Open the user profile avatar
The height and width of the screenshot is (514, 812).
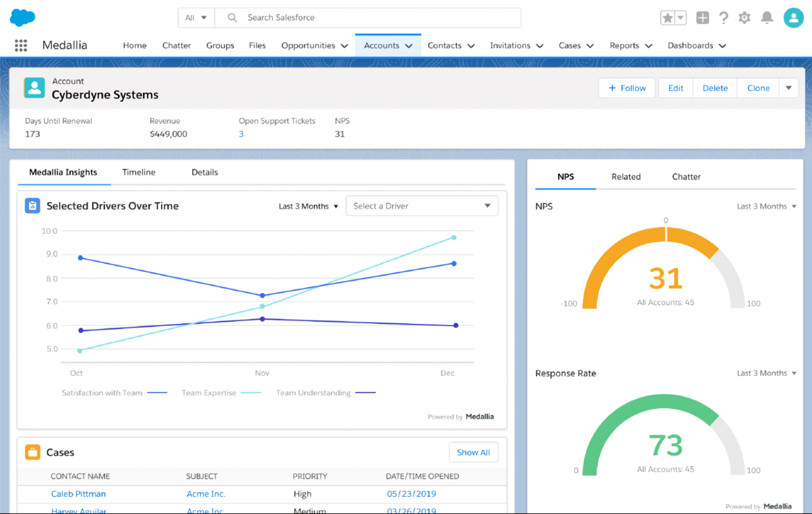click(793, 18)
